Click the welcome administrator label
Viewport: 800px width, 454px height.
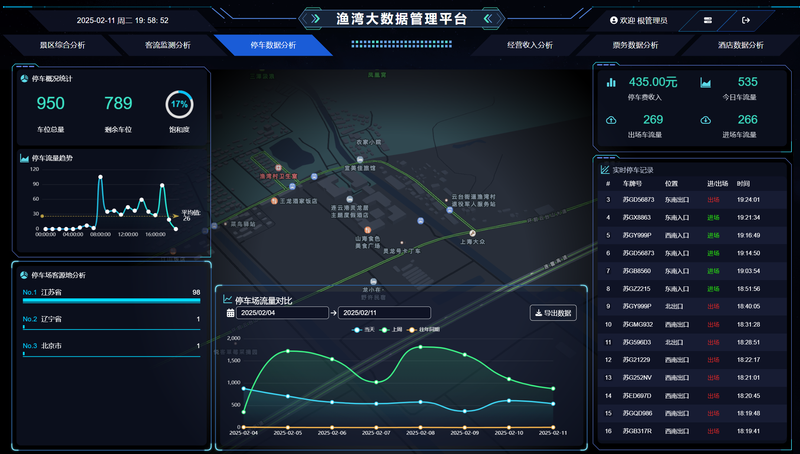point(643,20)
